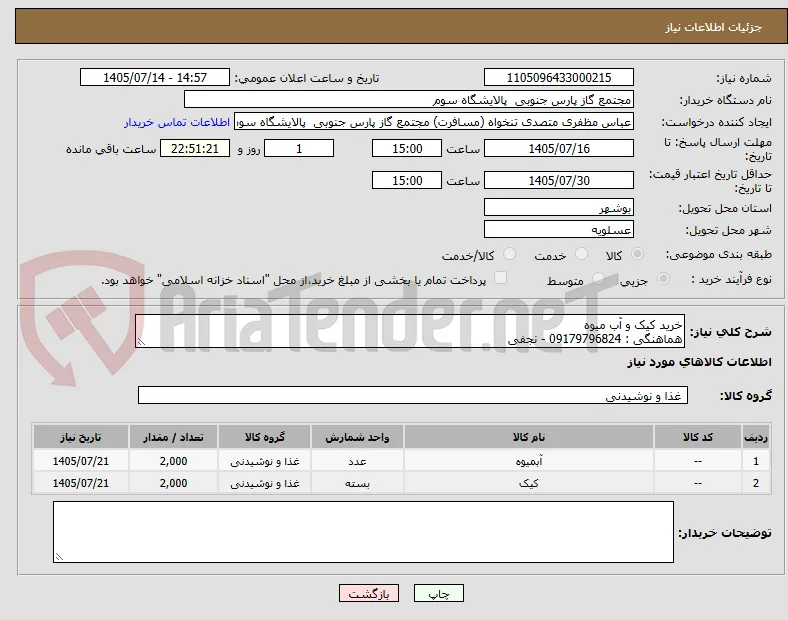Click the remaining days field showing 1
Screen dimensions: 788x620
pyautogui.click(x=299, y=148)
